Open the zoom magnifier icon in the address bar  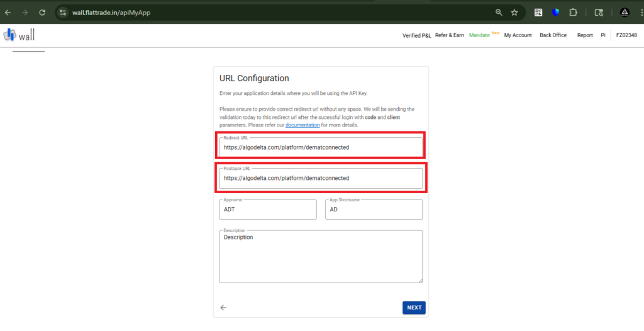tap(499, 12)
